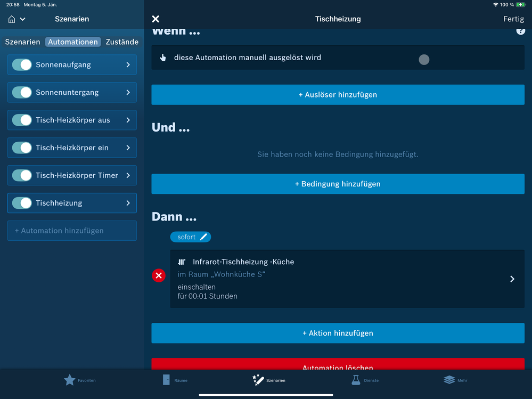Click the + Auslöser hinzufügen button

(338, 95)
